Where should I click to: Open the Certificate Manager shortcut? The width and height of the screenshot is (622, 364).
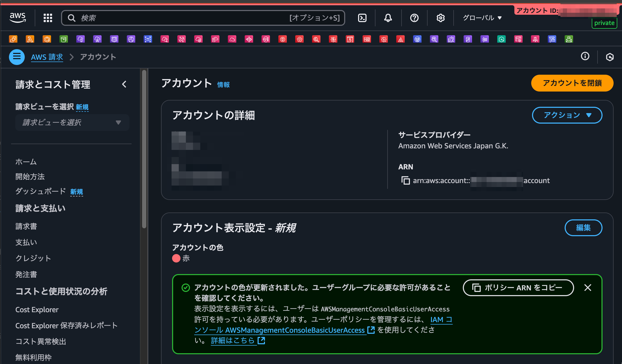(x=350, y=39)
